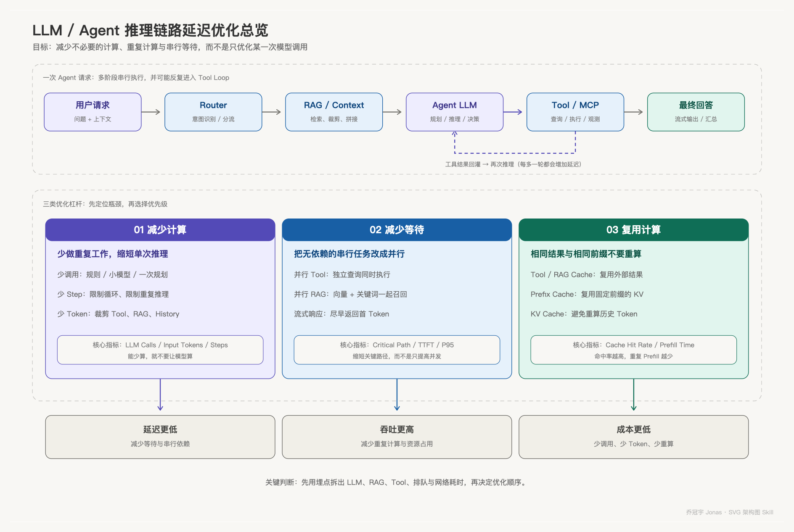Viewport: 794px width, 532px height.
Task: Click the footer text 关键判断：先用埋点拆出 LLM
Action: pyautogui.click(x=396, y=482)
